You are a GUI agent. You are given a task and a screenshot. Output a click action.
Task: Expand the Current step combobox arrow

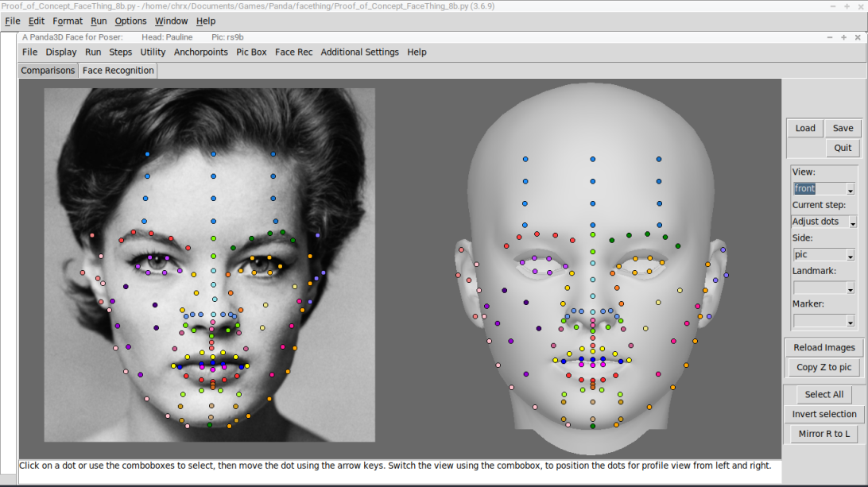tap(852, 222)
